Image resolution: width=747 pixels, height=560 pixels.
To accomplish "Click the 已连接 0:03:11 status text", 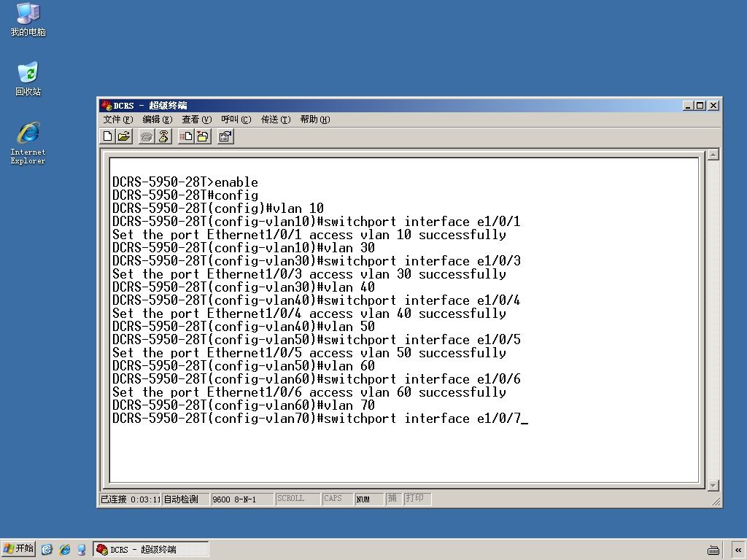I will pos(130,499).
